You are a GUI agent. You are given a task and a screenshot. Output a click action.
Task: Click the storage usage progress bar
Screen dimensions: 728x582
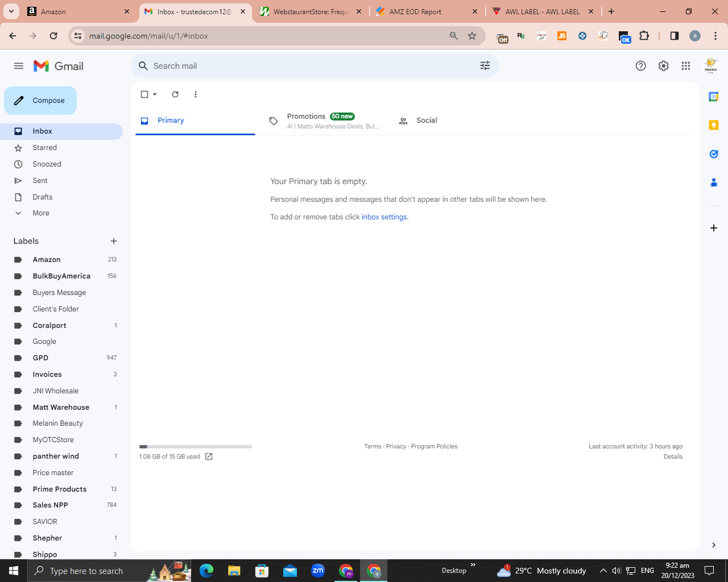point(196,447)
